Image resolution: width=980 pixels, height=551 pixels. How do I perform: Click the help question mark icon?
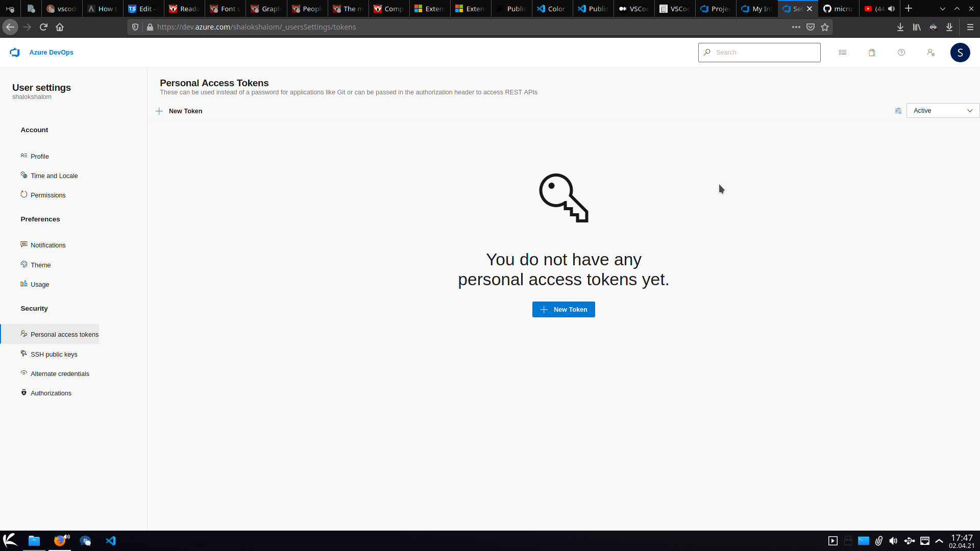tap(901, 53)
